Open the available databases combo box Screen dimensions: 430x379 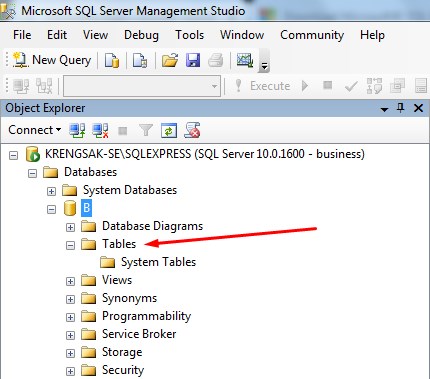[x=142, y=86]
